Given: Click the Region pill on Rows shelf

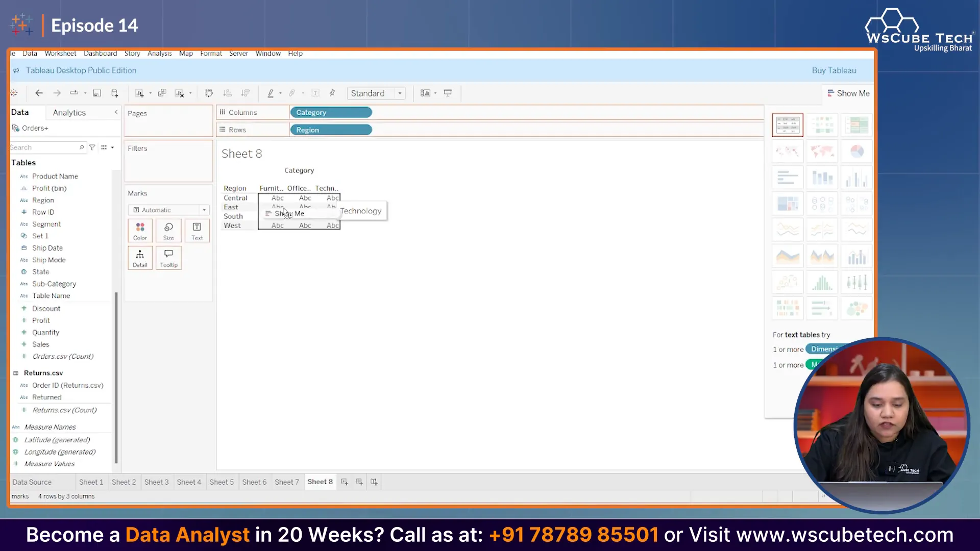Looking at the screenshot, I should tap(331, 130).
